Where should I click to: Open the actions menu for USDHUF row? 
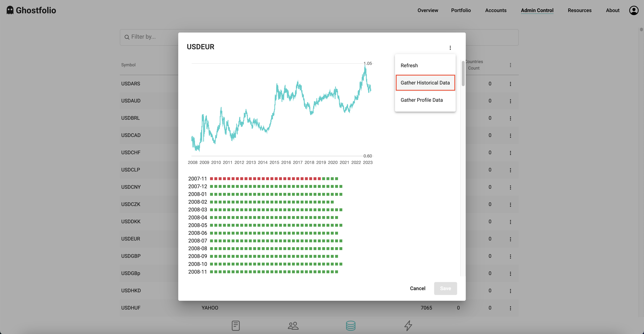[510, 308]
